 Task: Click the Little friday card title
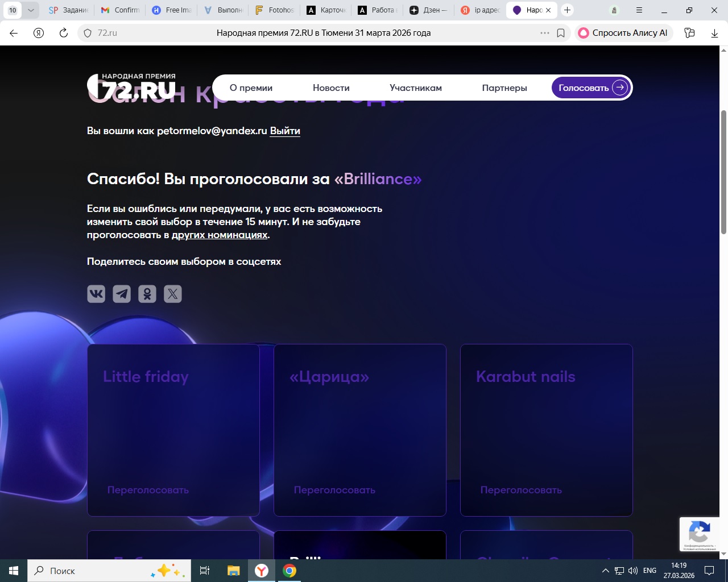(x=146, y=377)
